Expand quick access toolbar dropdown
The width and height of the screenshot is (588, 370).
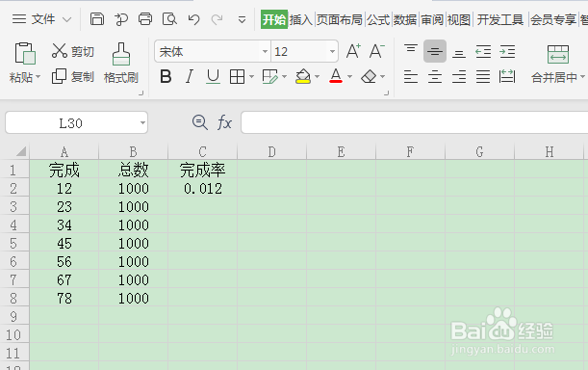pos(242,19)
